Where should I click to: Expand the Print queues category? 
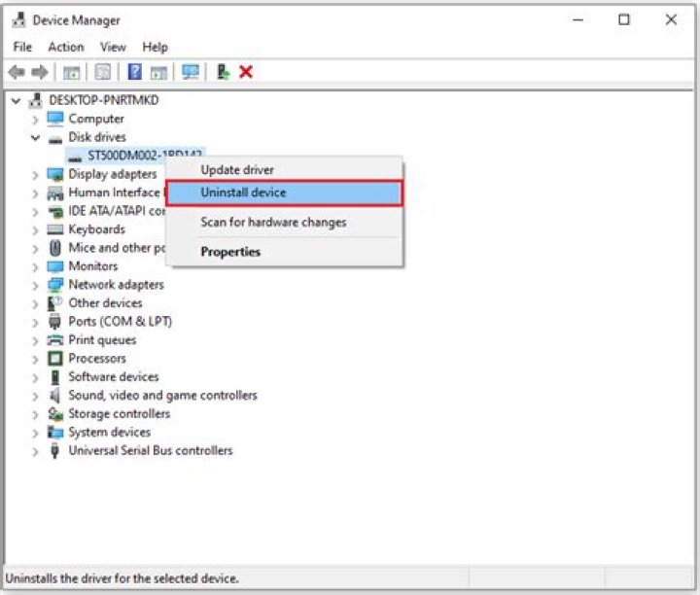tap(35, 341)
